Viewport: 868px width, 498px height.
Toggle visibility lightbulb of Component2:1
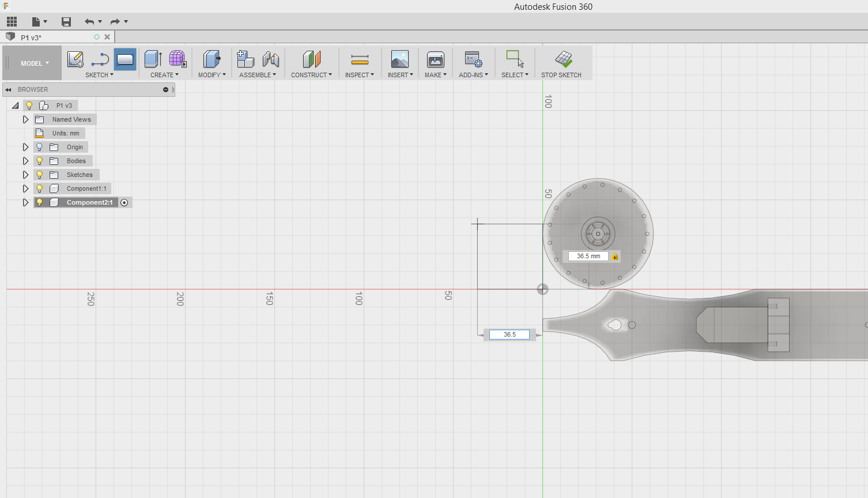(x=39, y=202)
